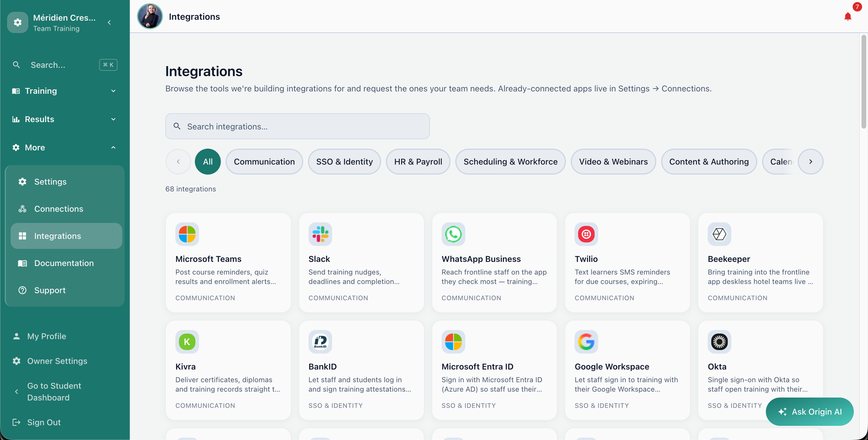Open Documentation in the sidebar

[x=66, y=263]
